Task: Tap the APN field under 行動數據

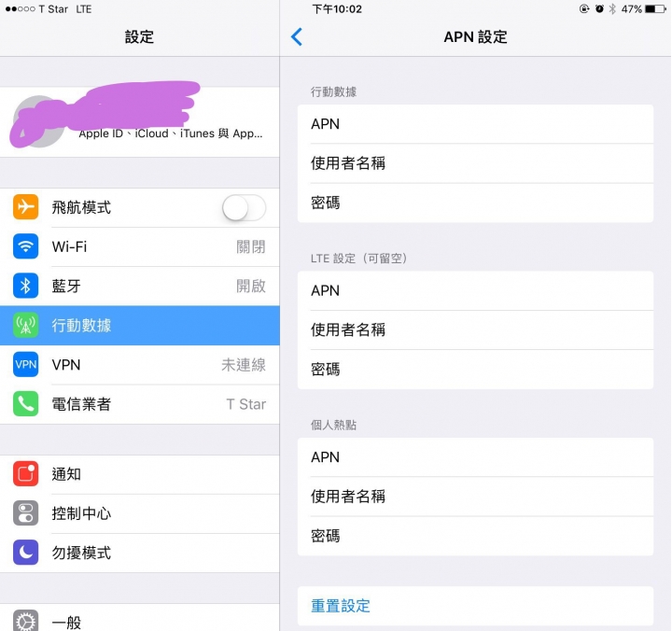Action: click(x=475, y=124)
